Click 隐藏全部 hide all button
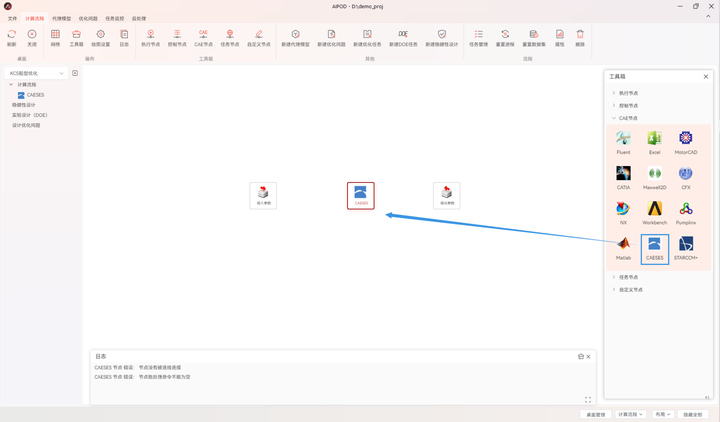720x422 pixels. tap(693, 414)
